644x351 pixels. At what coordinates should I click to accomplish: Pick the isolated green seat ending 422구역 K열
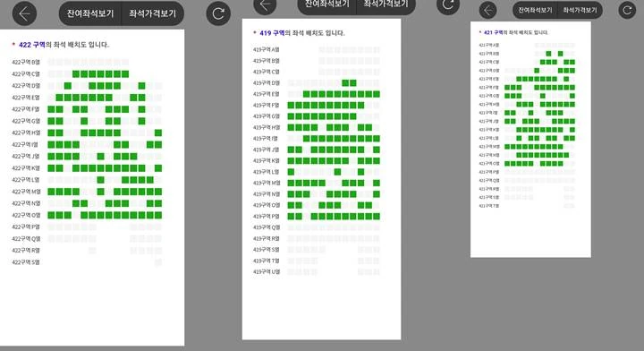click(x=158, y=168)
